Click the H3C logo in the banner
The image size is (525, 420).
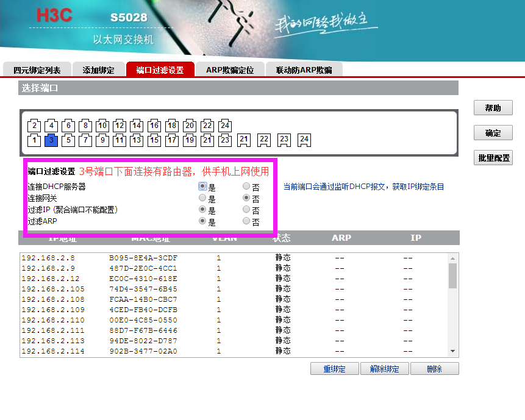coord(54,15)
